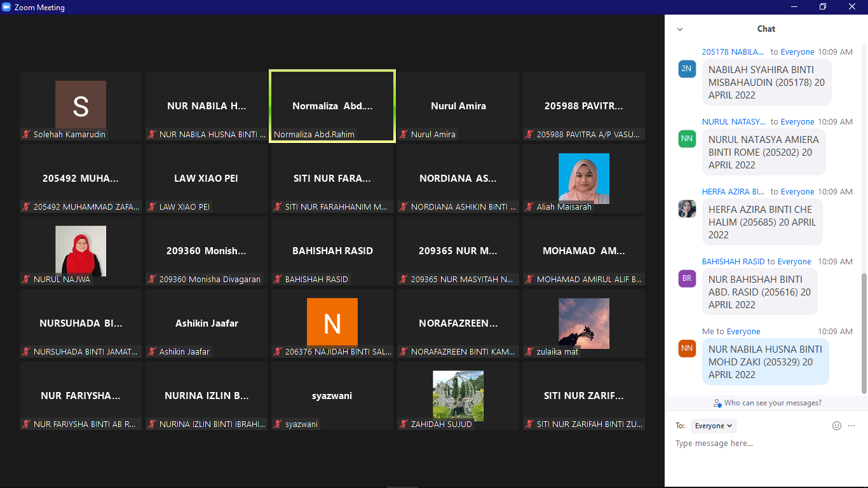Restore down the Zoom Meeting window
868x488 pixels.
823,7
